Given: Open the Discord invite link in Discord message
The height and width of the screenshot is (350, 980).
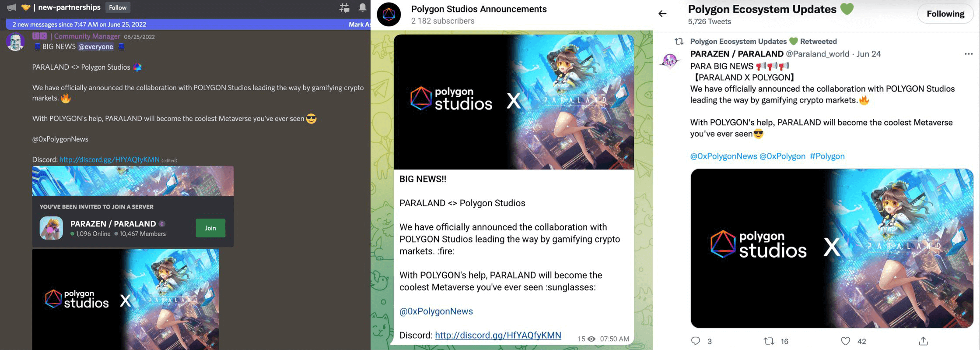Looking at the screenshot, I should tap(109, 159).
